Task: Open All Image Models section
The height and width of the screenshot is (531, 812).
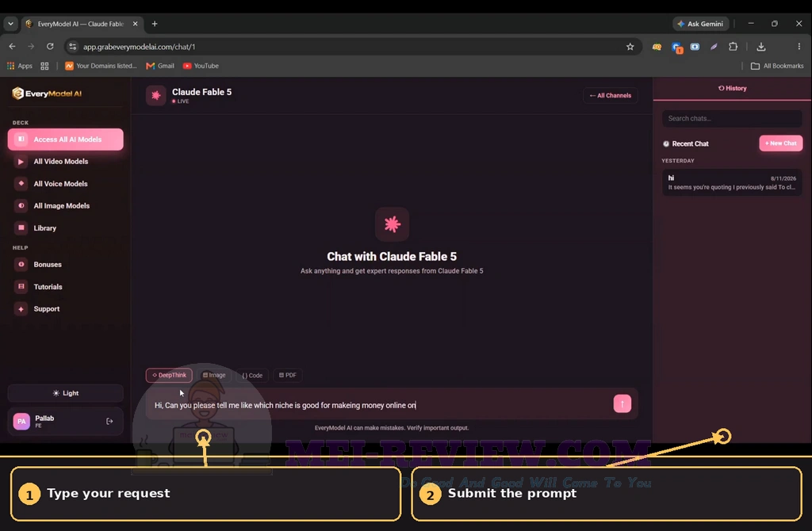Action: click(65, 205)
